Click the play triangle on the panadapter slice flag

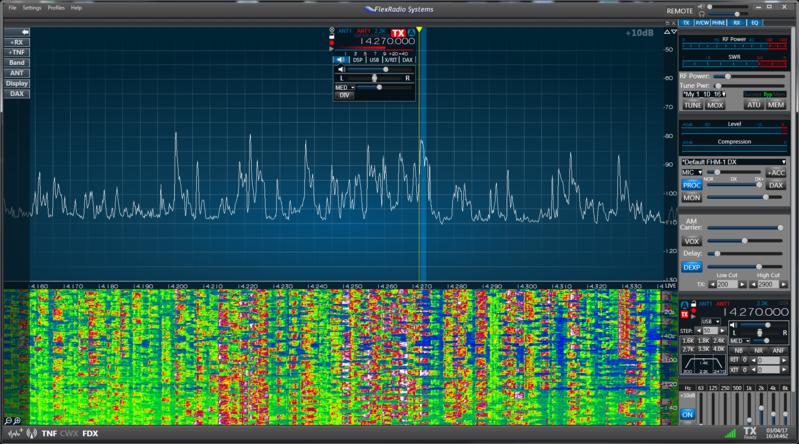click(x=332, y=49)
